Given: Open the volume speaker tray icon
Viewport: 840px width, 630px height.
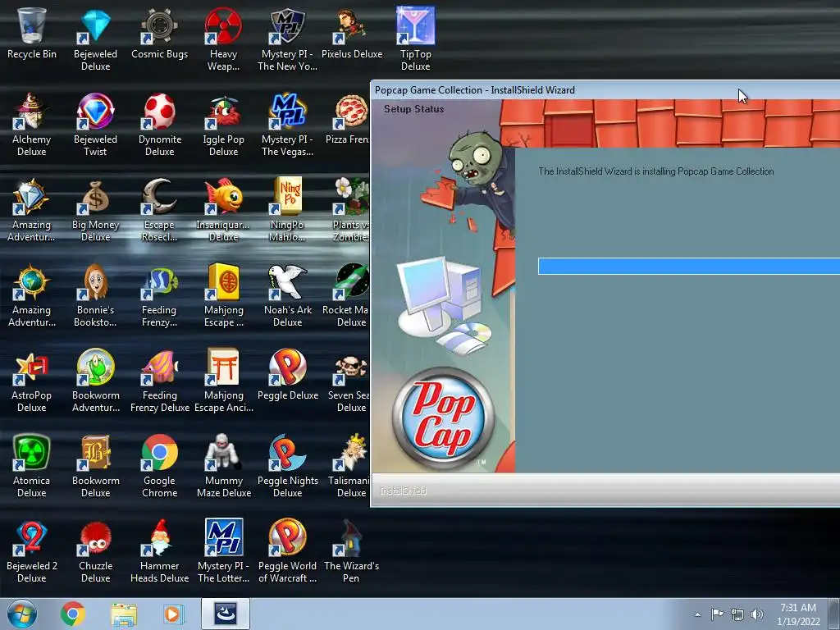Looking at the screenshot, I should [x=757, y=614].
